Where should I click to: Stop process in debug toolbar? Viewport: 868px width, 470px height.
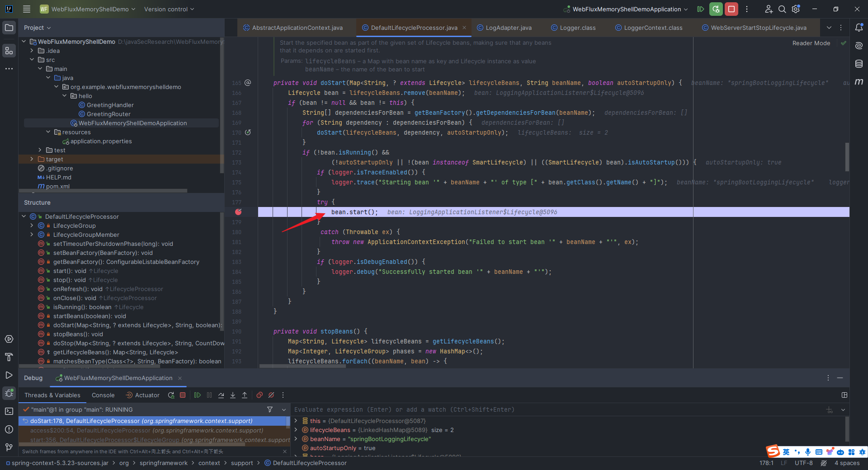tap(183, 395)
